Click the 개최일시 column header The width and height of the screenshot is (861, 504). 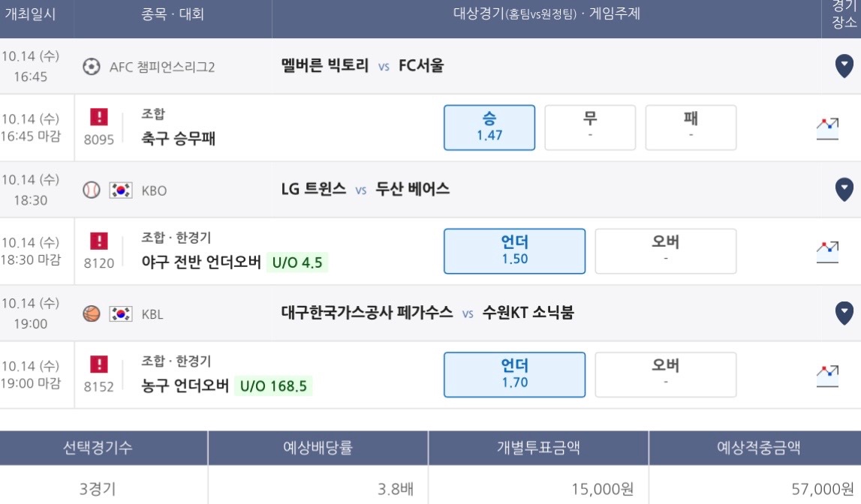pyautogui.click(x=30, y=14)
